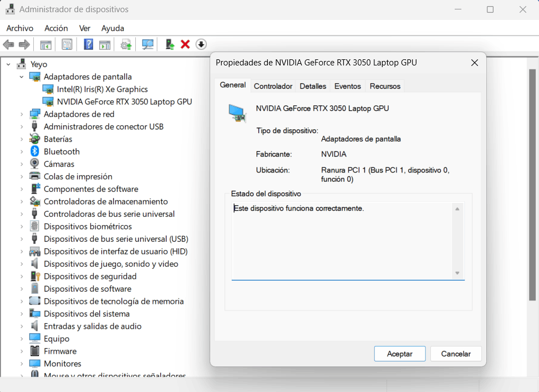This screenshot has width=539, height=392.
Task: Collapse the Yeyo root node chevron
Action: 8,64
